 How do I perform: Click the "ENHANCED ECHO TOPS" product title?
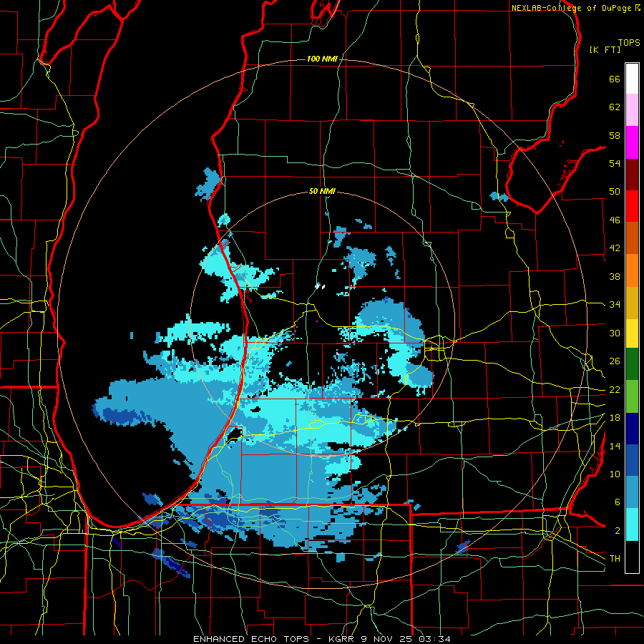(x=251, y=639)
